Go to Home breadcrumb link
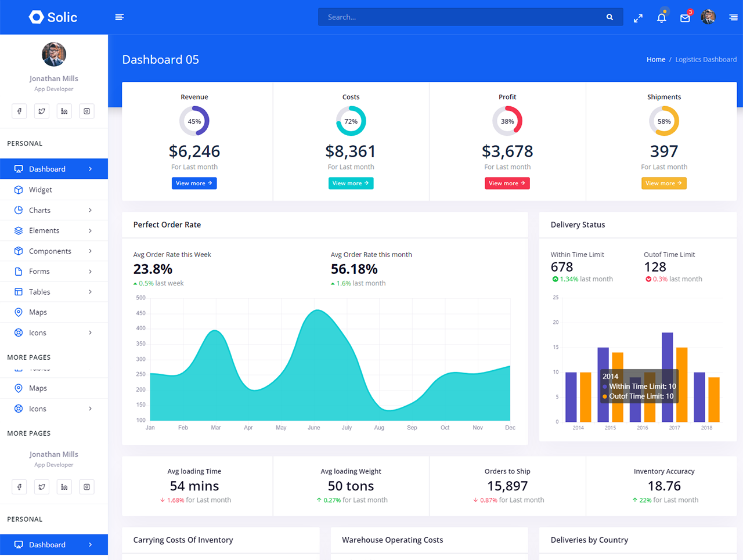This screenshot has height=560, width=743. (656, 59)
